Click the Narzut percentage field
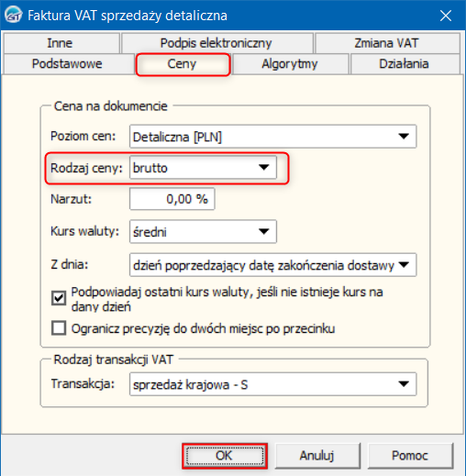 (172, 199)
